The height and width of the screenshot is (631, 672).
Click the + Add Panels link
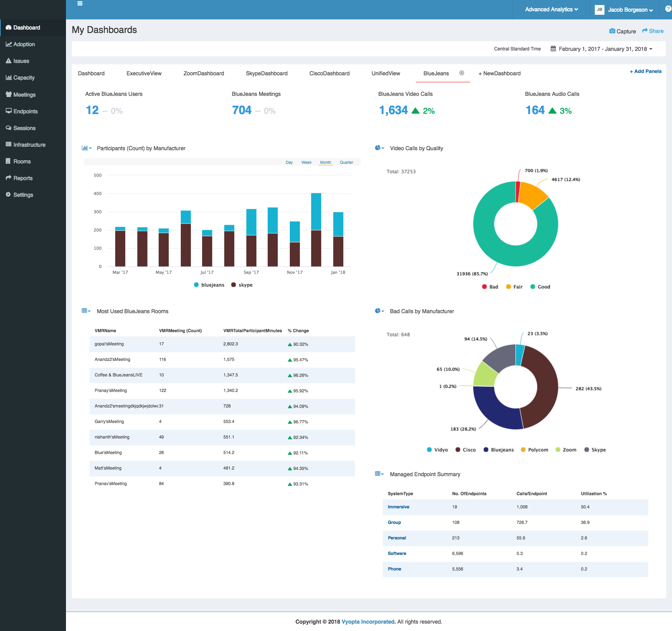(646, 71)
